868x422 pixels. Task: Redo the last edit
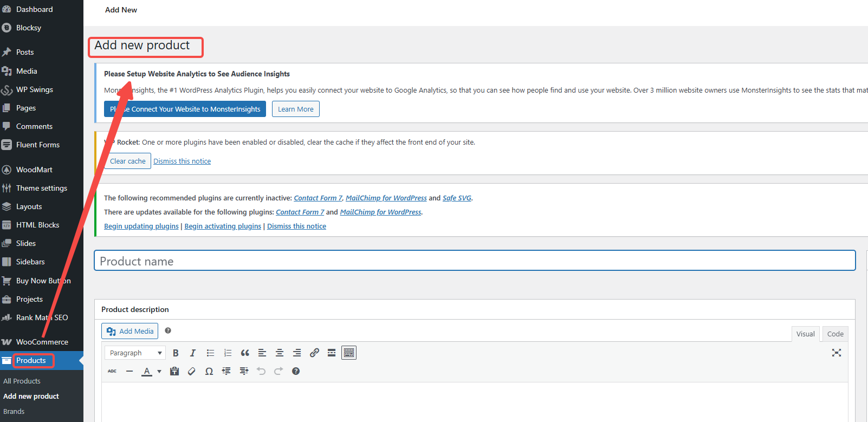pyautogui.click(x=278, y=371)
